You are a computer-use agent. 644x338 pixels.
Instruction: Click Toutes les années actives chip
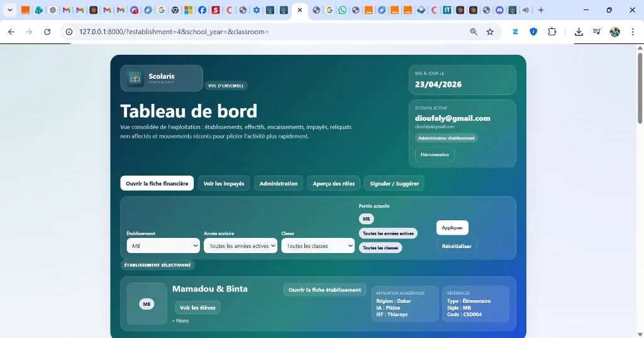[388, 234]
